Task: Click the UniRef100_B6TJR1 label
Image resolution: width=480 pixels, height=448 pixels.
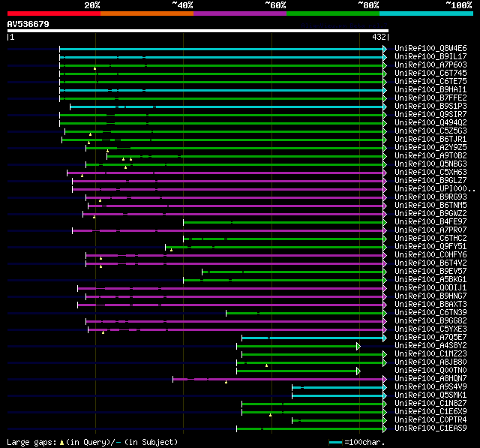Action: [430, 140]
